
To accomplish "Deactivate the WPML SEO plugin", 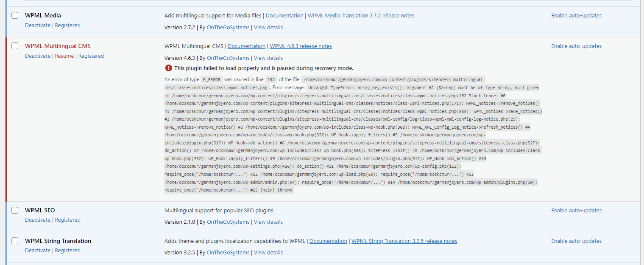I will click(38, 220).
